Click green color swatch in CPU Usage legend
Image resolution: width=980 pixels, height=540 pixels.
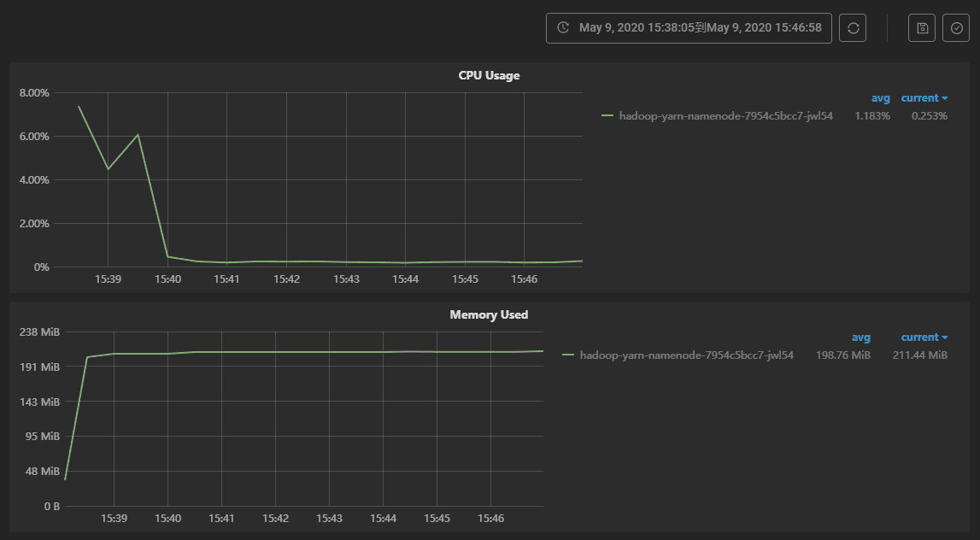(607, 116)
